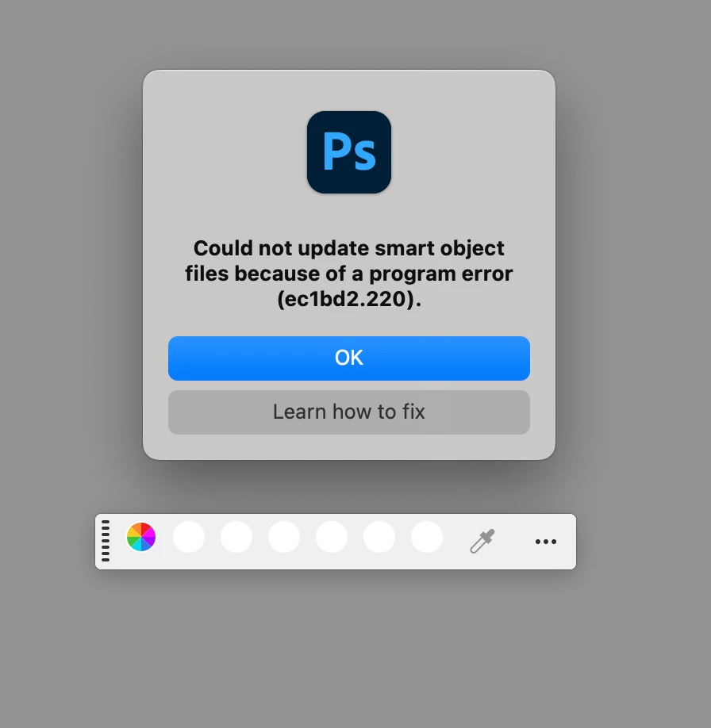The image size is (711, 728).
Task: Click the line 'files because of a program error'
Action: coord(349,274)
